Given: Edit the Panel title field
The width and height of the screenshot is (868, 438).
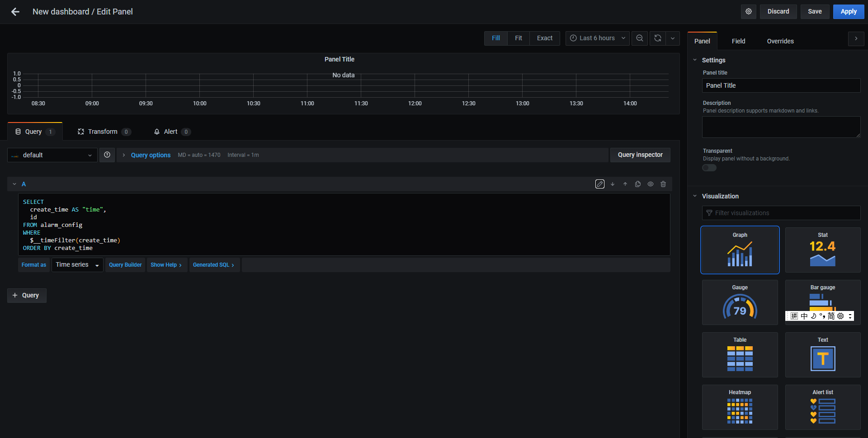Looking at the screenshot, I should (781, 85).
